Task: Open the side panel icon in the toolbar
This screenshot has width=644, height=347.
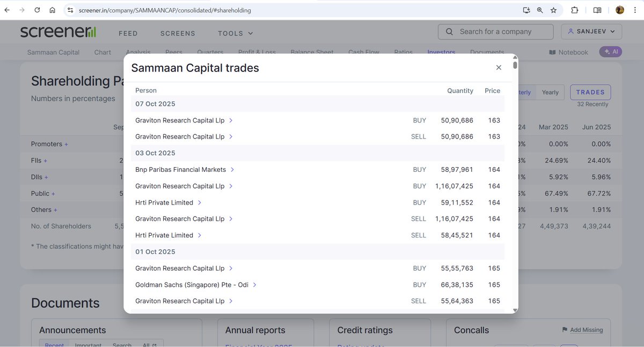Action: [x=597, y=10]
